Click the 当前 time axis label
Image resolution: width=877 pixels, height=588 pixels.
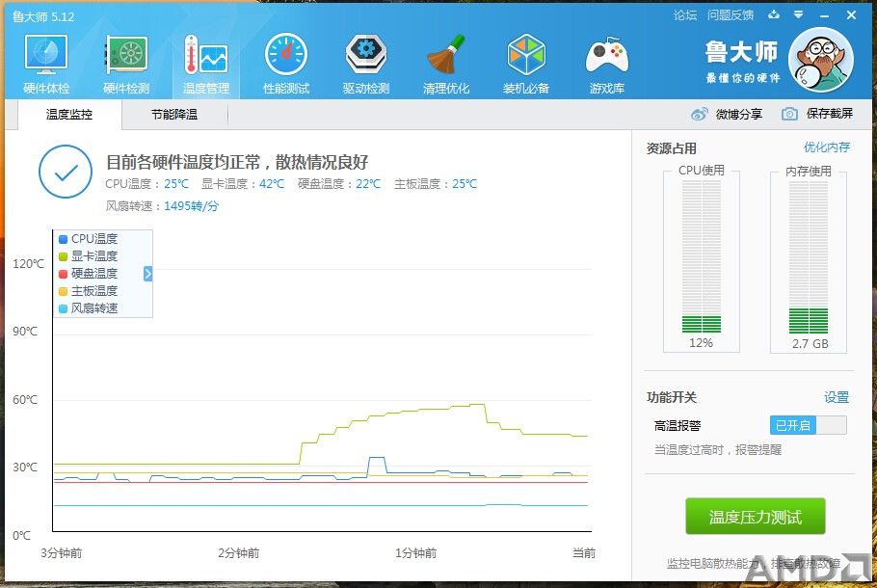[x=584, y=552]
